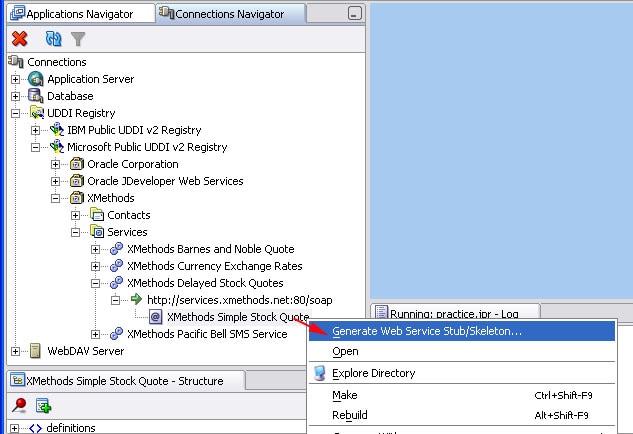Choose Rebuild from the context menu
Viewport: 633px width, 434px height.
point(462,415)
